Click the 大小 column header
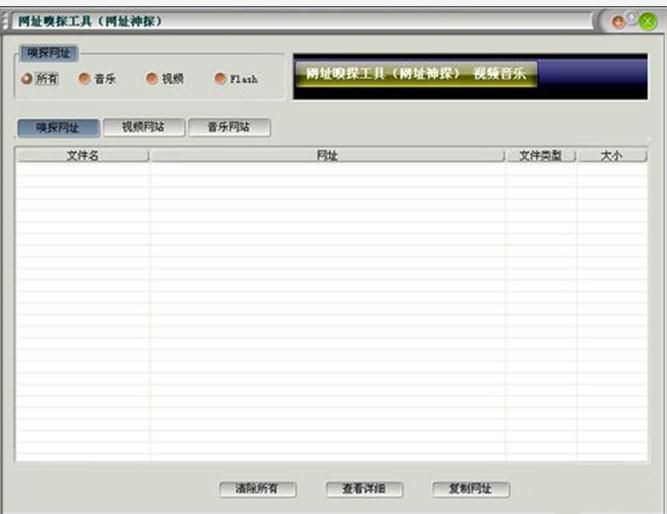667x514 pixels. [x=612, y=156]
